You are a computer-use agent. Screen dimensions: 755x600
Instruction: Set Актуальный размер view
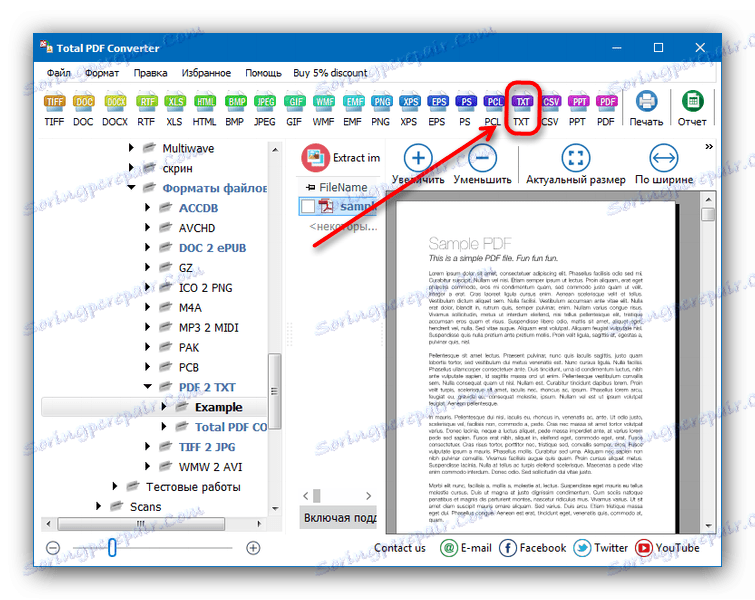575,165
